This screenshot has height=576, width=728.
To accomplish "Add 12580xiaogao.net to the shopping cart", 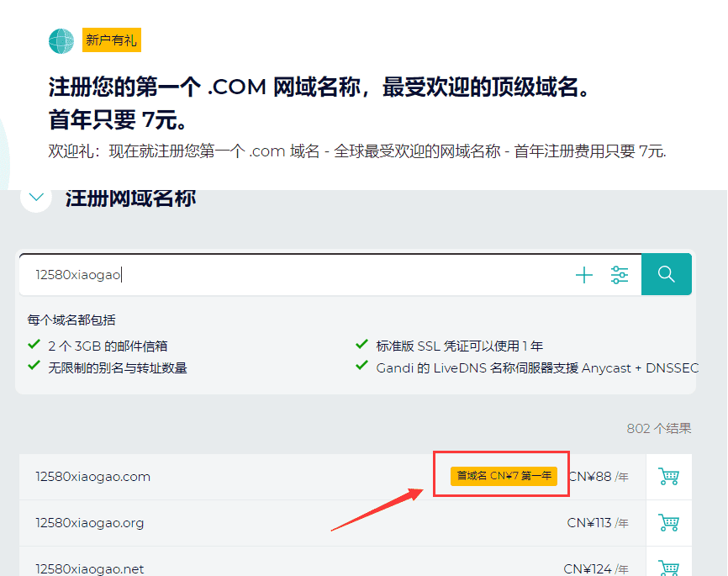I will tap(668, 568).
